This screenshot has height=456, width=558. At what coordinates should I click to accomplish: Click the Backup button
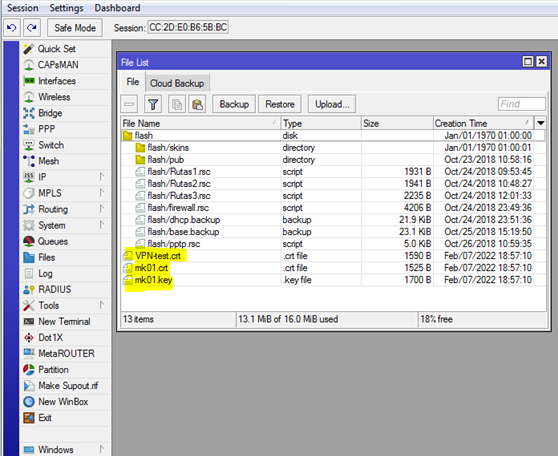point(234,104)
